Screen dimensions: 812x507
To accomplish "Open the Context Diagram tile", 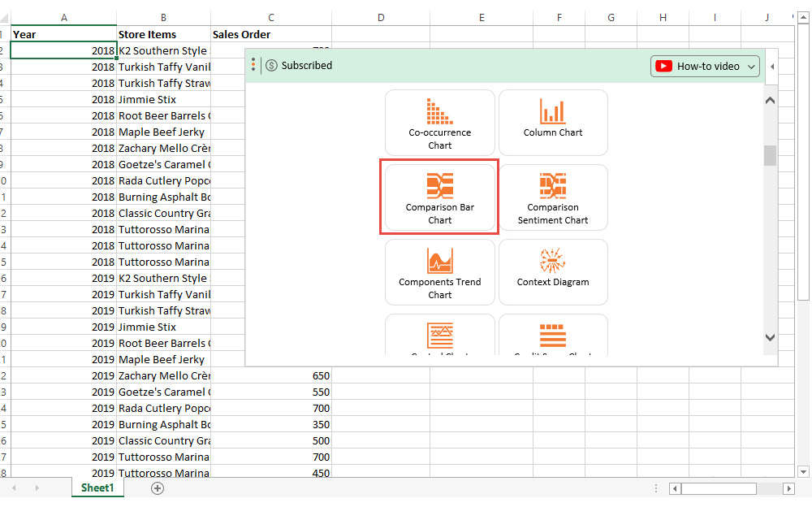I will [553, 272].
